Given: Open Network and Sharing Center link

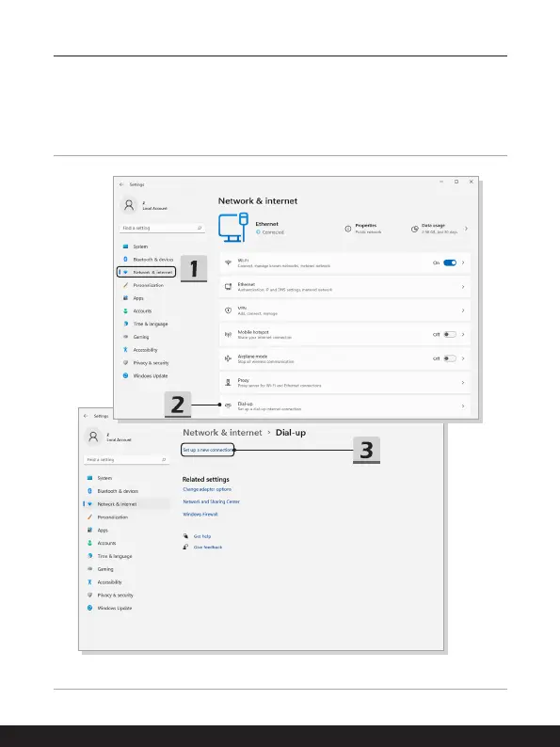Looking at the screenshot, I should click(211, 501).
